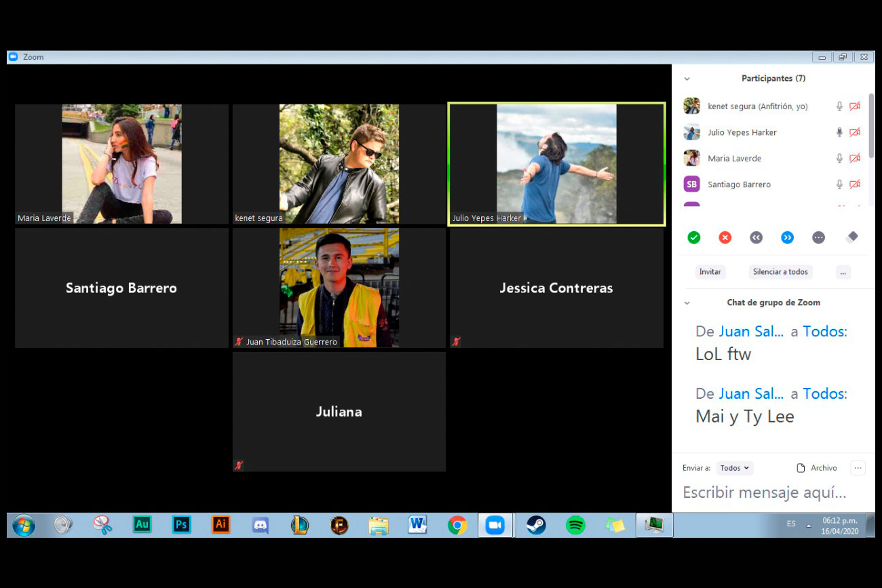Open Microsoft Word from taskbar
The height and width of the screenshot is (588, 882).
click(417, 525)
